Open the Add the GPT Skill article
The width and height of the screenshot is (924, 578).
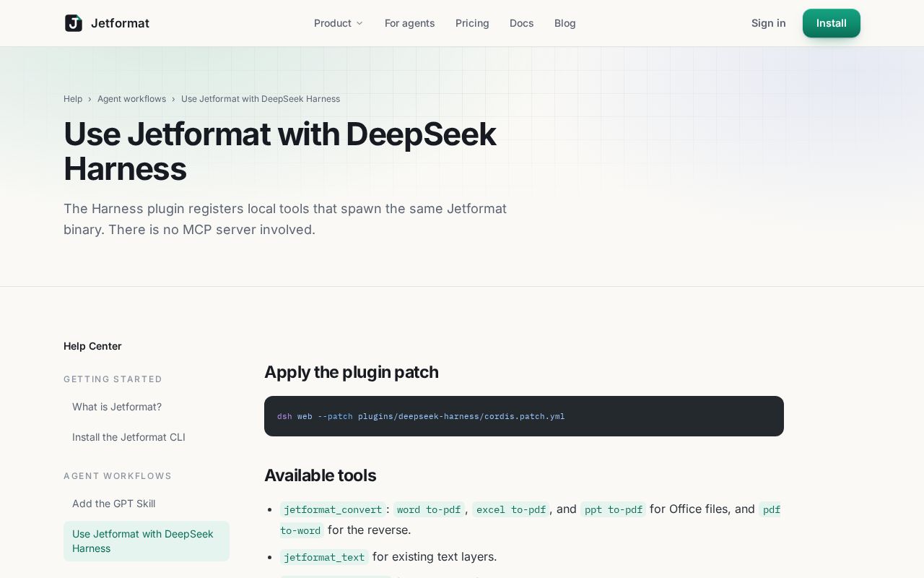tap(147, 504)
